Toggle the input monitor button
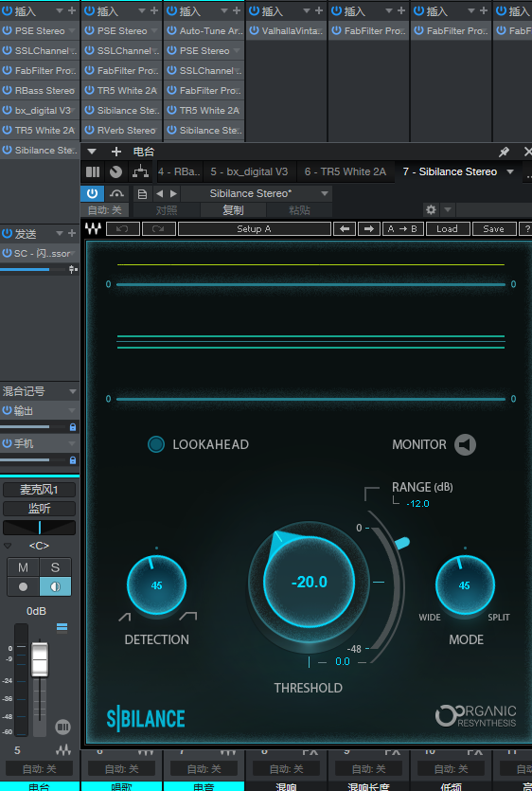 point(55,587)
